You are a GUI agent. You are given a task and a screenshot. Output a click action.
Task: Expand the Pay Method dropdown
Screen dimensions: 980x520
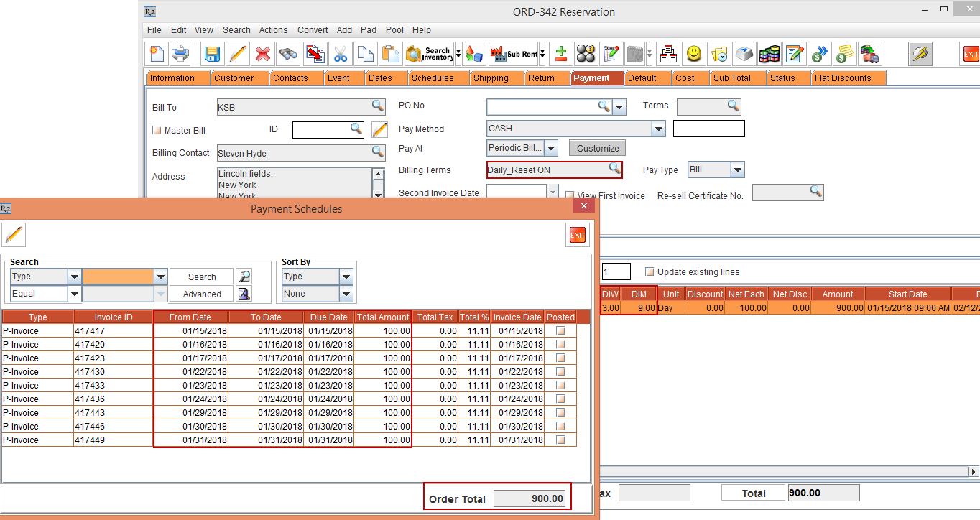659,129
